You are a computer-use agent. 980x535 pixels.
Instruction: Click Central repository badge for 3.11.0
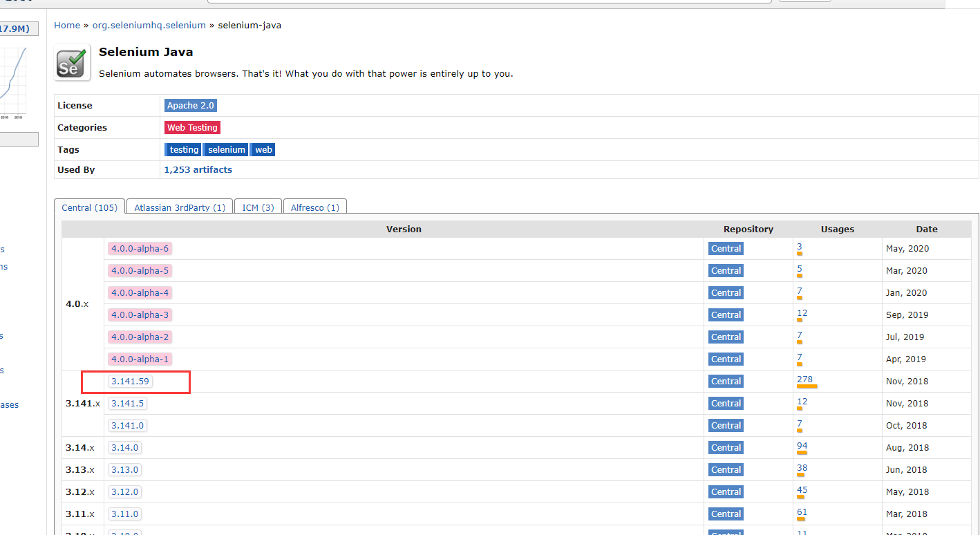coord(726,514)
